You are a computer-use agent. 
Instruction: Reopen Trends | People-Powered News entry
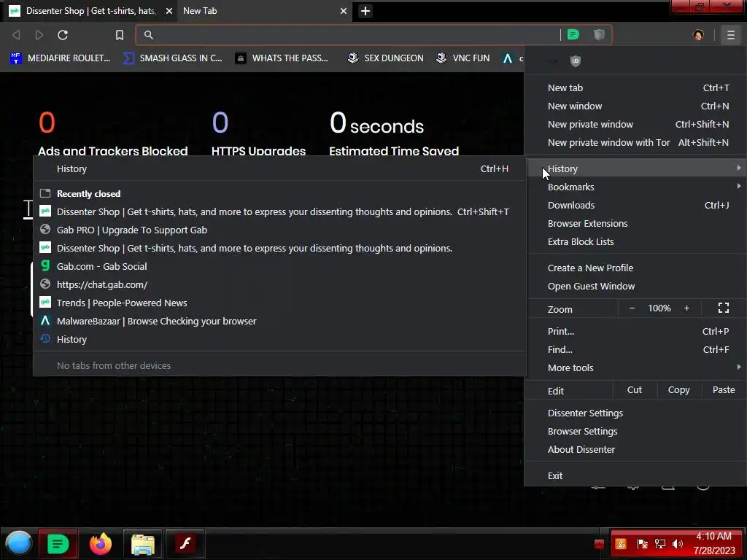click(279, 303)
